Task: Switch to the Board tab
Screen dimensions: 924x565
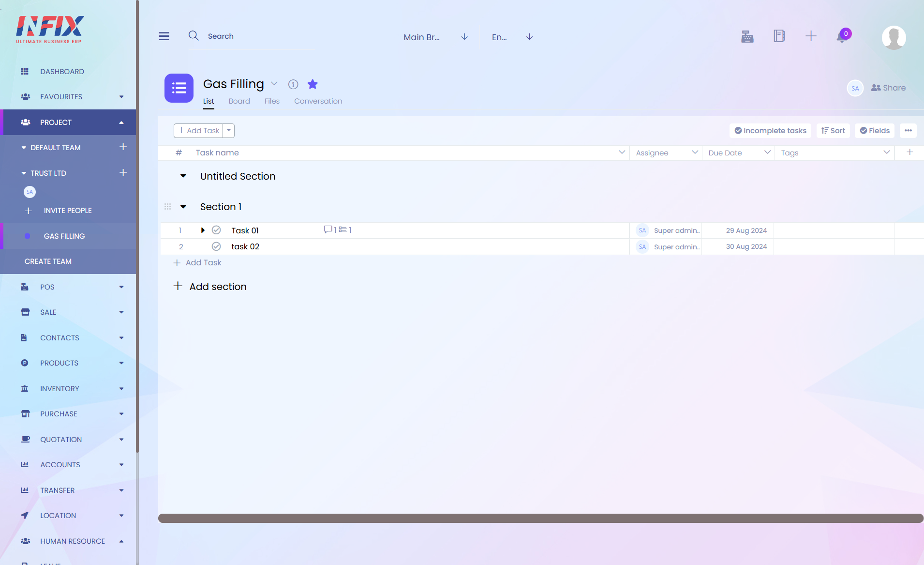Action: (x=239, y=101)
